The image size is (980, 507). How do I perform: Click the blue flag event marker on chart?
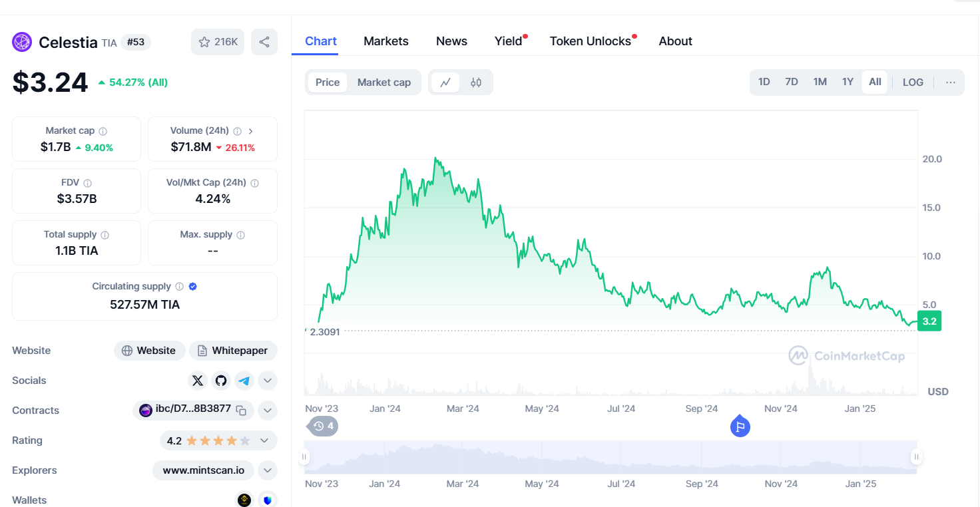(x=740, y=426)
